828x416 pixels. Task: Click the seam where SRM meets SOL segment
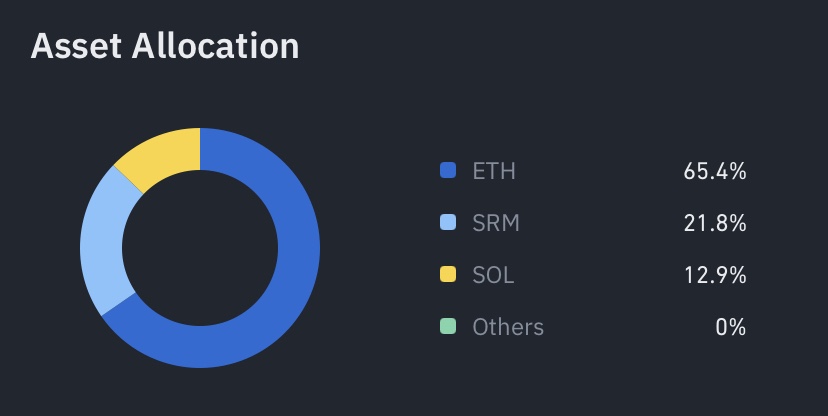(x=130, y=178)
